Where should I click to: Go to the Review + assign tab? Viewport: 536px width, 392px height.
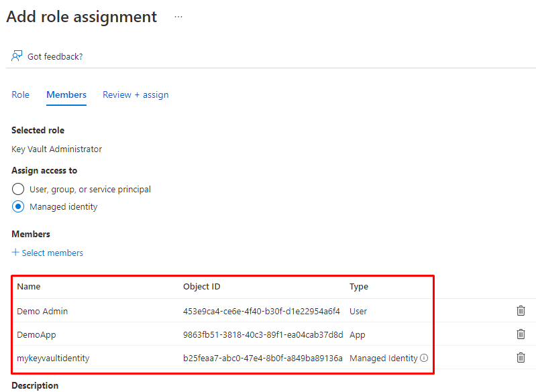(136, 94)
